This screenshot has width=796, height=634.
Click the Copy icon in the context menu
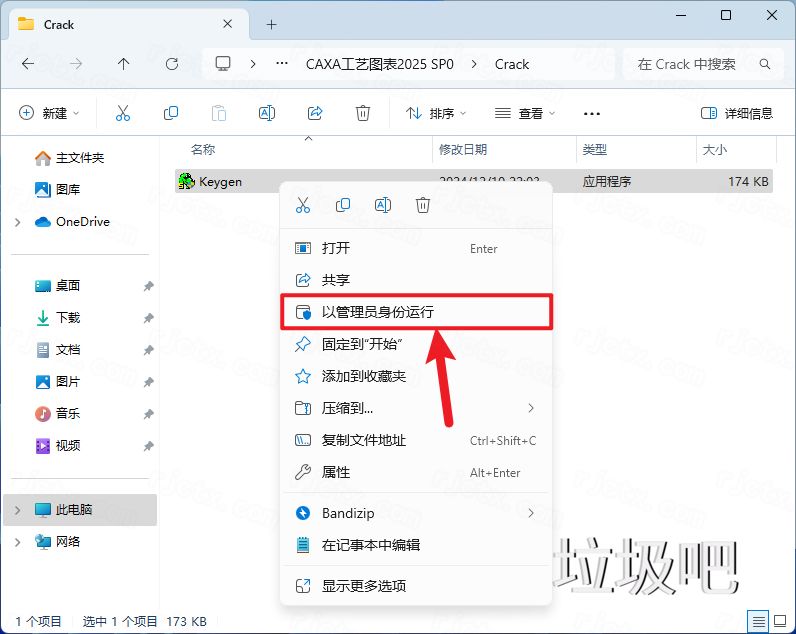[343, 205]
